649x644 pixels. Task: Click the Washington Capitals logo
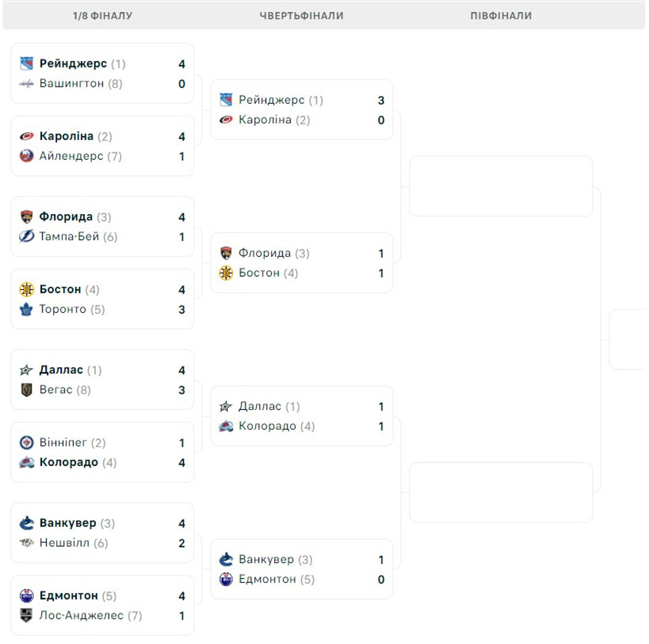pyautogui.click(x=27, y=84)
